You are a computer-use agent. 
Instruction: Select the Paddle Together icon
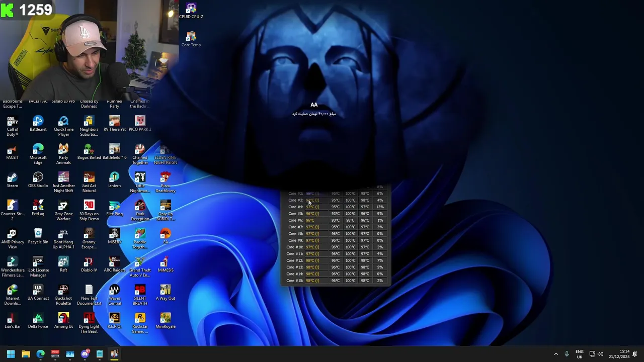tap(140, 239)
